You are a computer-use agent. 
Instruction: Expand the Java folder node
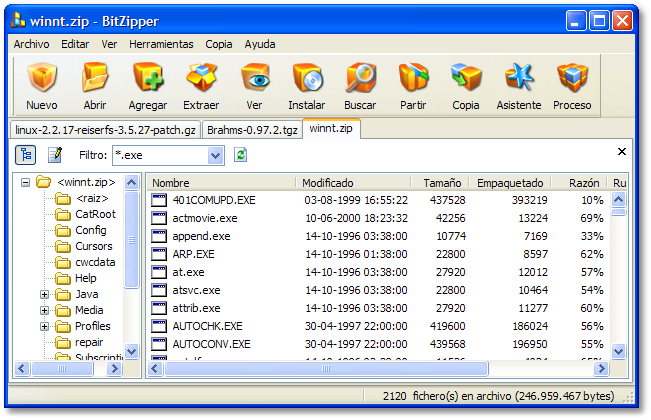click(44, 294)
